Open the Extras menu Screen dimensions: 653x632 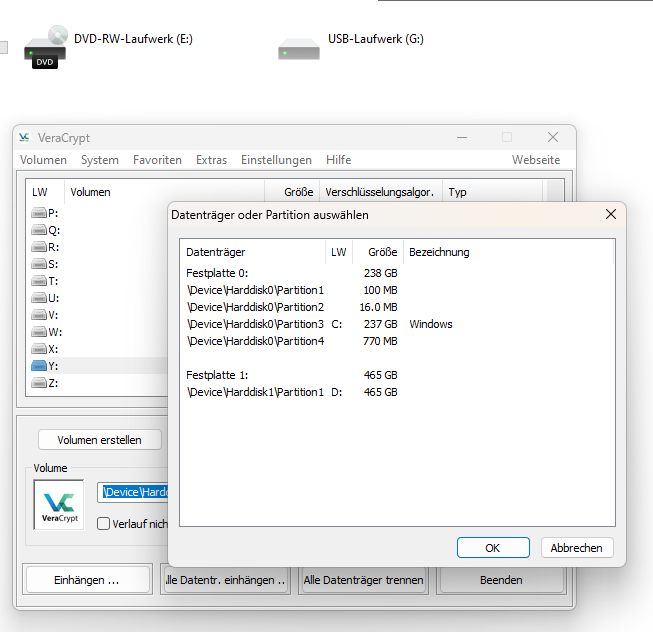[211, 160]
